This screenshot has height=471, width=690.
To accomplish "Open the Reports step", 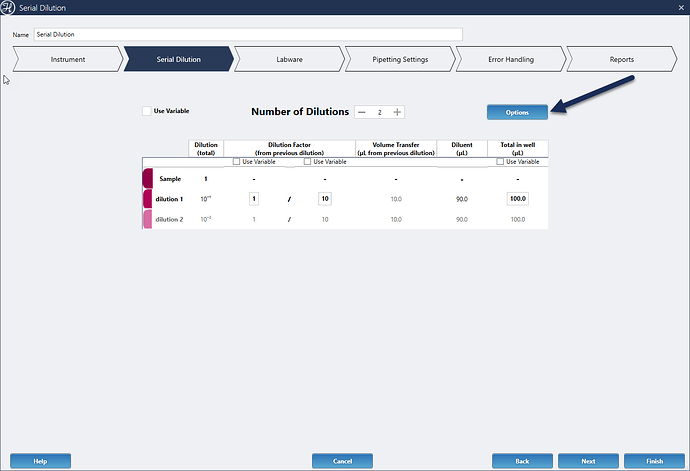I will (621, 59).
